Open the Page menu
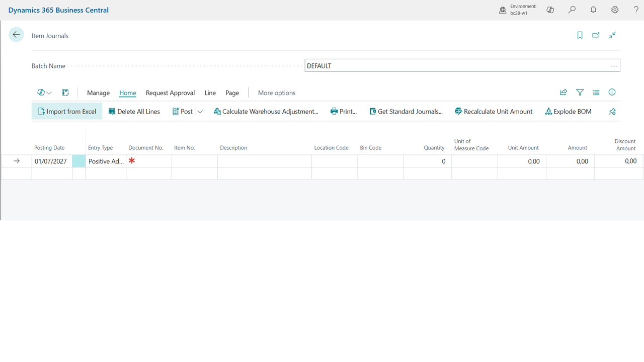Image resolution: width=644 pixels, height=362 pixels. pos(232,93)
